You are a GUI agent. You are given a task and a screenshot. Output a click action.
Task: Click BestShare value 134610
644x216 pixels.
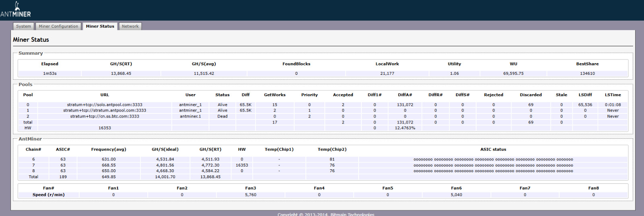[587, 74]
